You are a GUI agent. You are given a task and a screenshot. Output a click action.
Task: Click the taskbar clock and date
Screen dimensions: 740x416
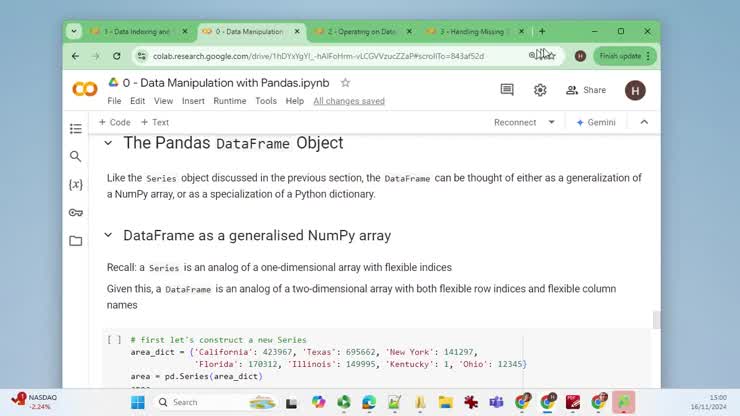pyautogui.click(x=709, y=402)
